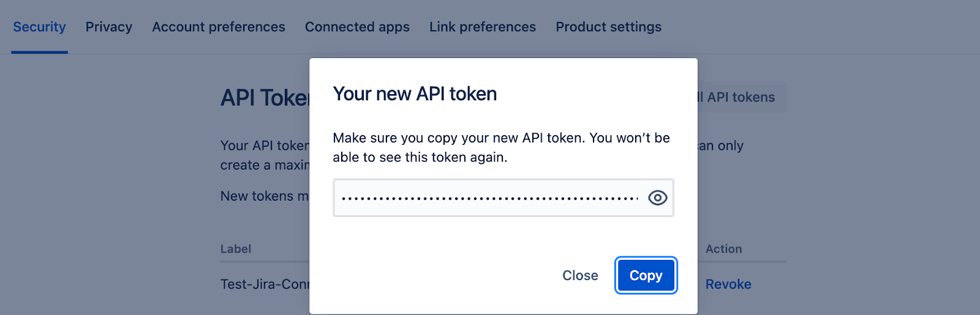Screen dimensions: 980x315
Task: Switch to the Security tab
Action: (x=39, y=27)
